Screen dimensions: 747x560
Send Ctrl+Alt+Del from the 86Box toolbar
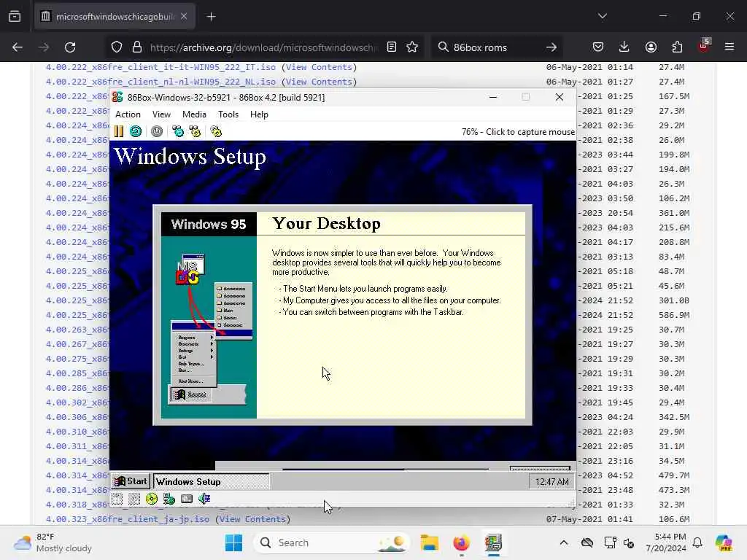[x=178, y=131]
